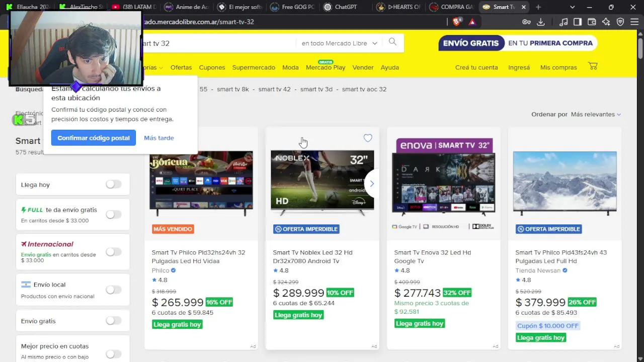Close the Smart Tv browser tab

click(x=524, y=7)
